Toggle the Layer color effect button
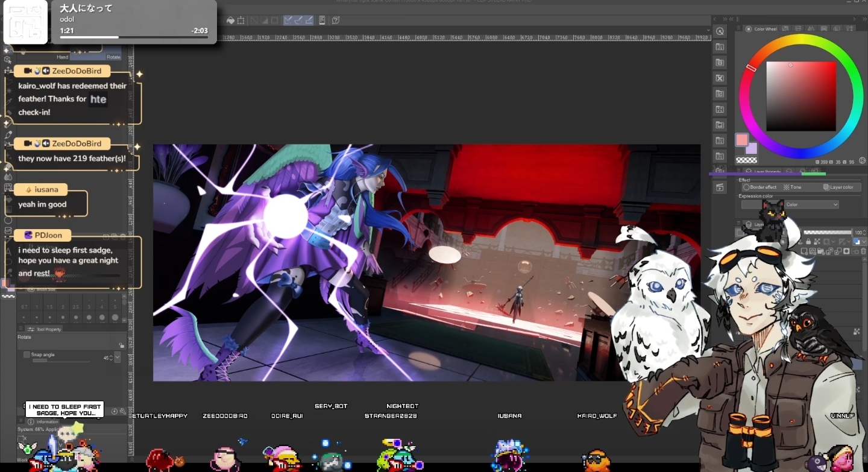 point(838,187)
